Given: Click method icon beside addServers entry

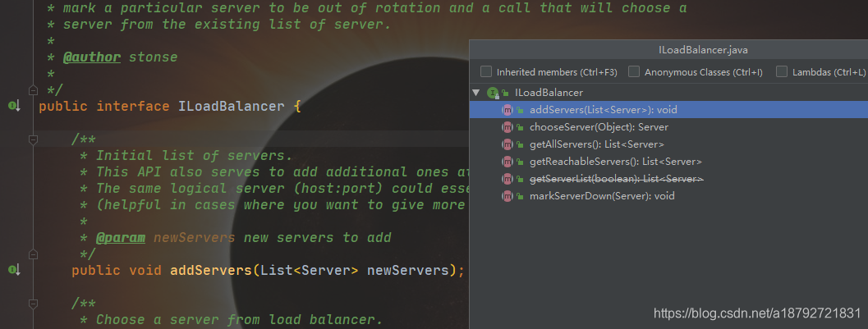Looking at the screenshot, I should (507, 109).
